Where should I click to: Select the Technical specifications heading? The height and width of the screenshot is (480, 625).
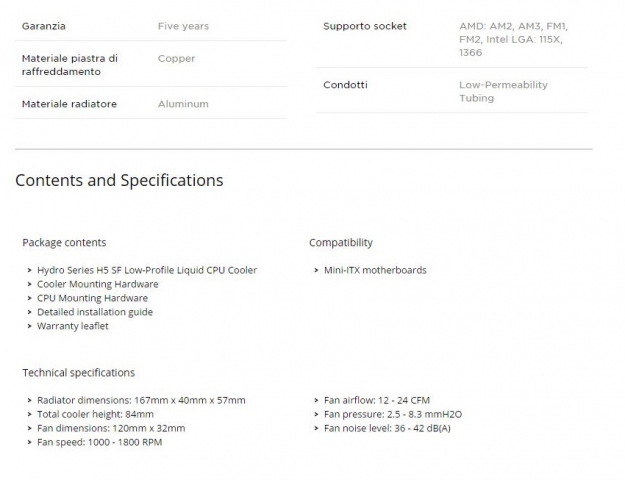coord(78,373)
